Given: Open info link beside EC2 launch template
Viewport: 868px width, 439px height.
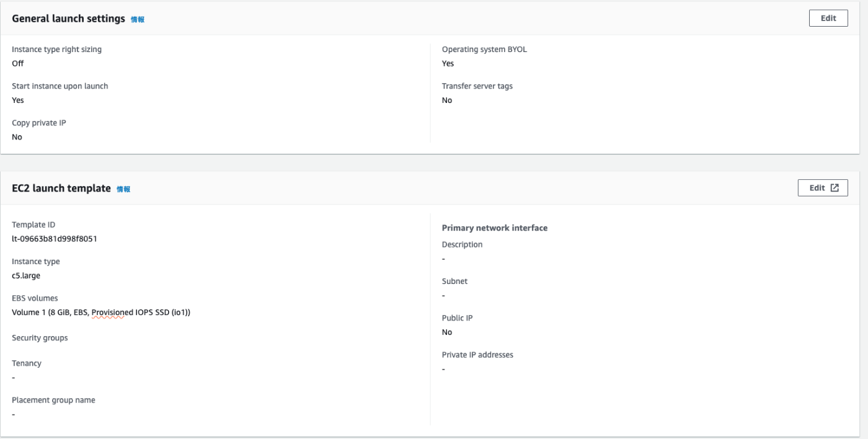Looking at the screenshot, I should (x=123, y=189).
